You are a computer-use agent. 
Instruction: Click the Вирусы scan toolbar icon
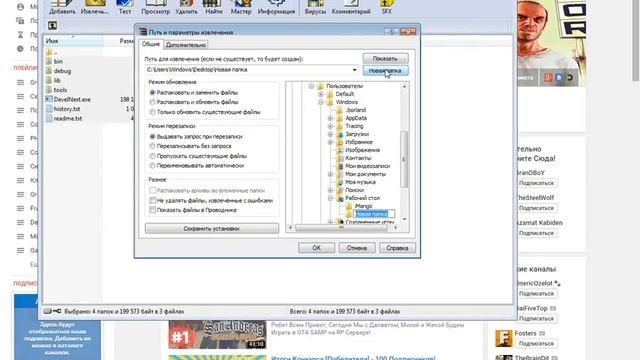315,4
